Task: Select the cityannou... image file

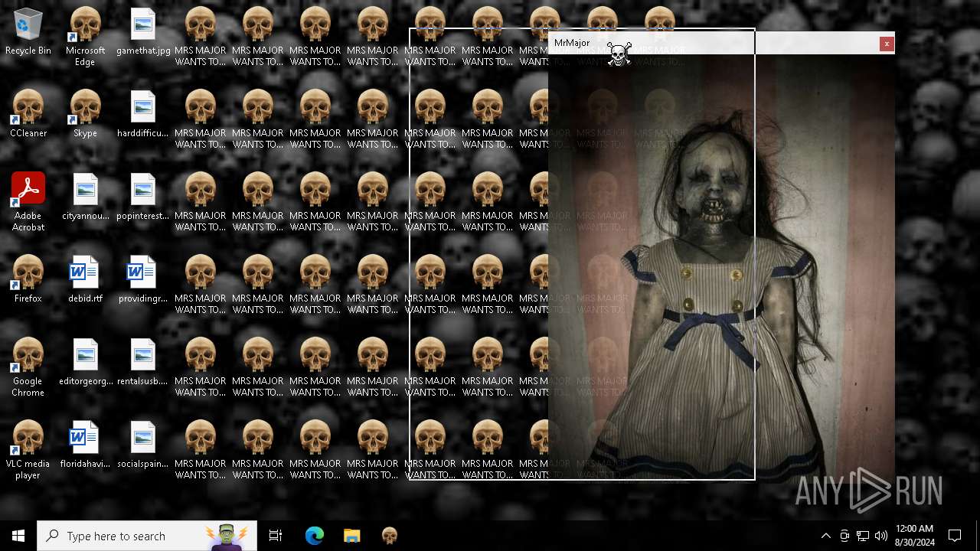Action: tap(85, 197)
